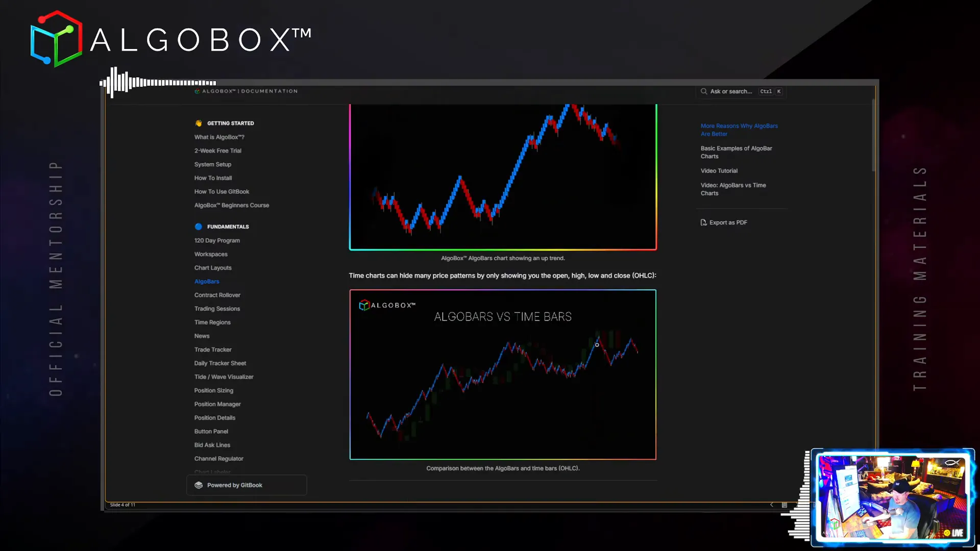Screen dimensions: 980x551
Task: Open AlgoBox Beginners Course page
Action: point(232,205)
